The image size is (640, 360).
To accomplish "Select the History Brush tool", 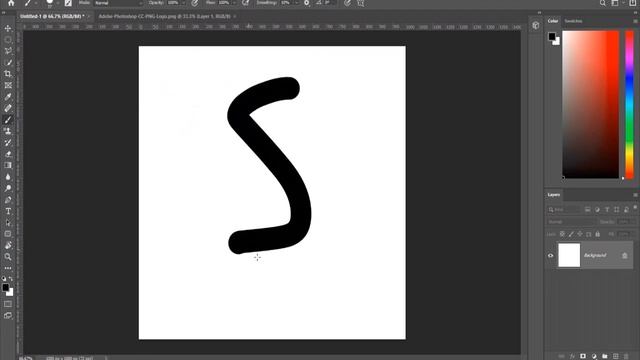I will [8, 142].
